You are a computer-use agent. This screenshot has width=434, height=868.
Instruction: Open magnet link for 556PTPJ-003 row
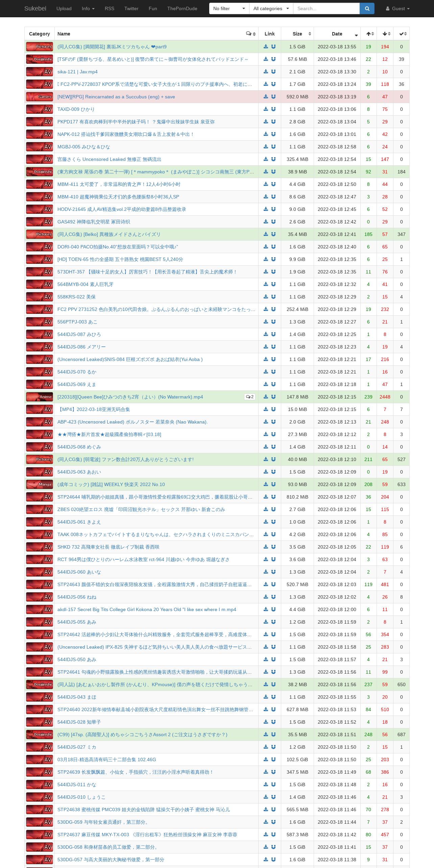click(x=273, y=322)
